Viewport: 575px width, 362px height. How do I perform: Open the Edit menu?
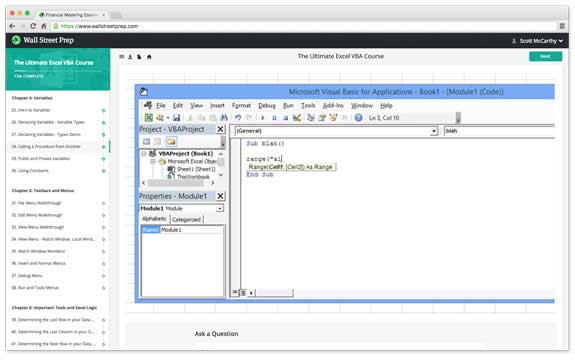click(177, 106)
